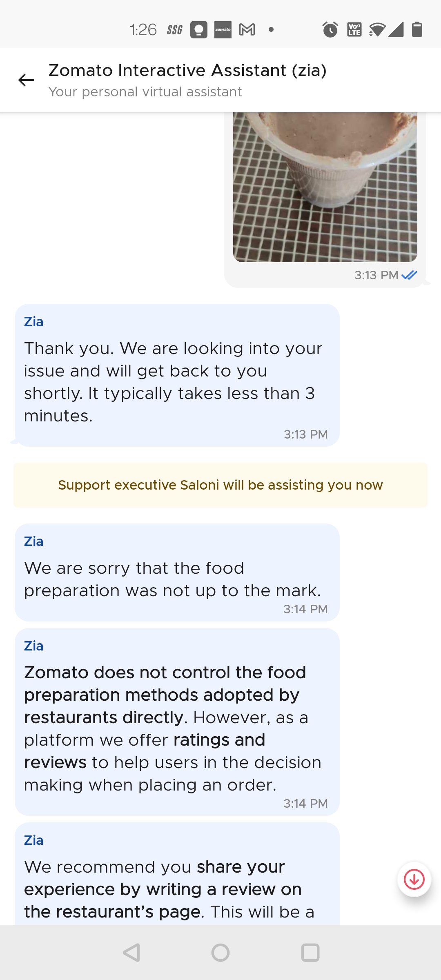Image resolution: width=441 pixels, height=980 pixels.
Task: Tap the alarm clock status icon
Action: pyautogui.click(x=330, y=30)
